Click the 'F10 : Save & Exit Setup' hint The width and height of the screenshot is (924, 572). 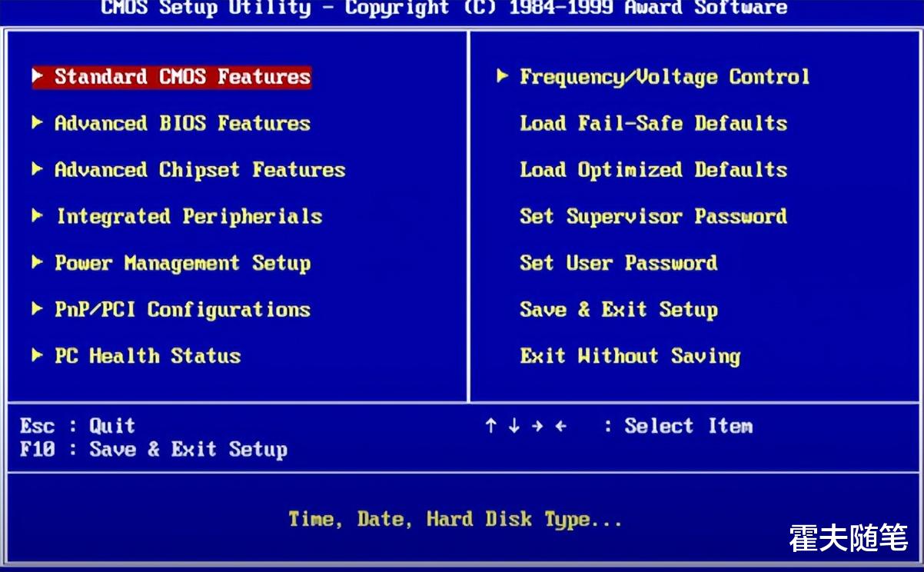154,449
